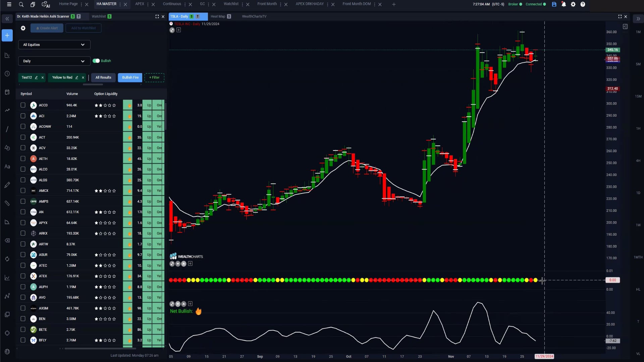This screenshot has width=644, height=362.
Task: Switch to the Home Page tab
Action: [68, 4]
